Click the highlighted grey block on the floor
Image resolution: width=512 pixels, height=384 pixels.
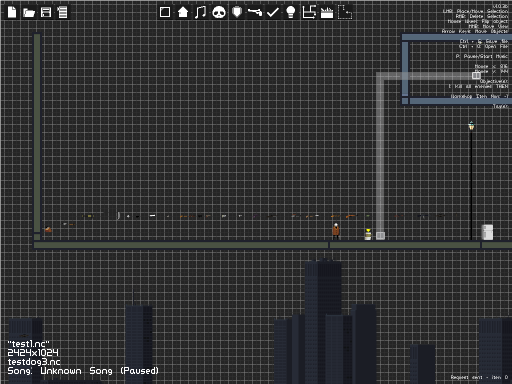click(x=380, y=236)
